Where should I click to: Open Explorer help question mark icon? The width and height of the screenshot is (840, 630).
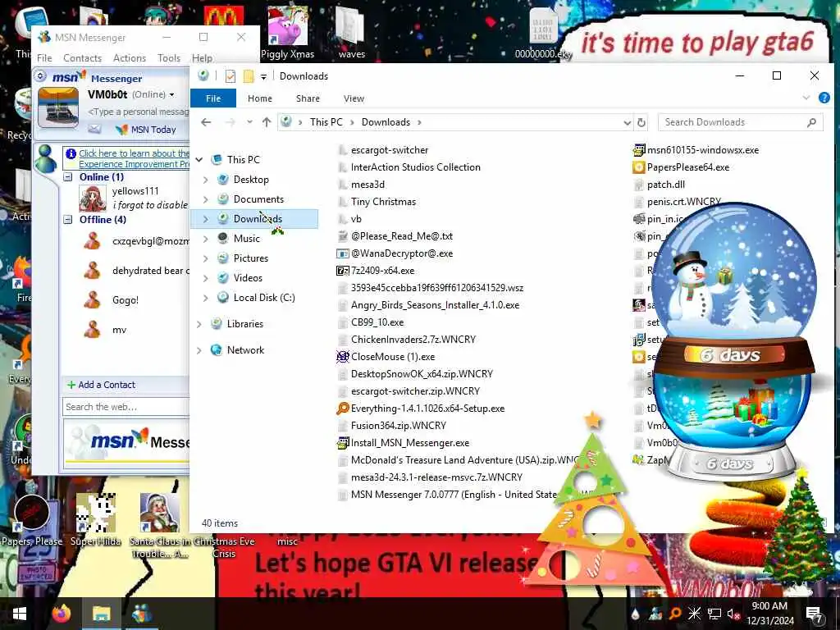pyautogui.click(x=824, y=98)
